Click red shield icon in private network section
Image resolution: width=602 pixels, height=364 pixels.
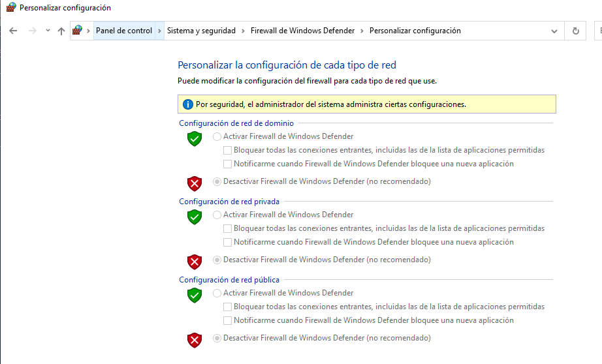click(x=195, y=262)
